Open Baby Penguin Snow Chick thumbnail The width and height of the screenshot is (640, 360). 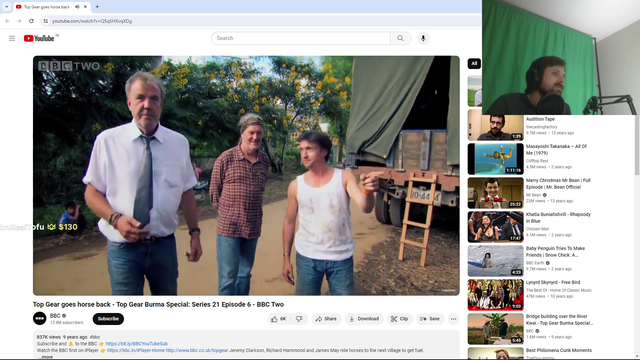tap(496, 261)
